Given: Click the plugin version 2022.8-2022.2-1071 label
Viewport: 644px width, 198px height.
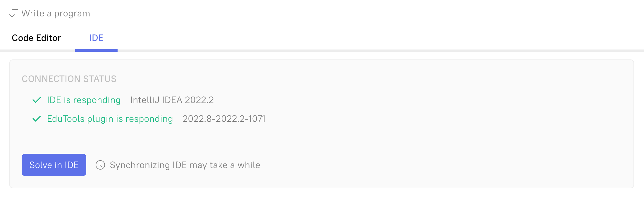Looking at the screenshot, I should pyautogui.click(x=224, y=119).
